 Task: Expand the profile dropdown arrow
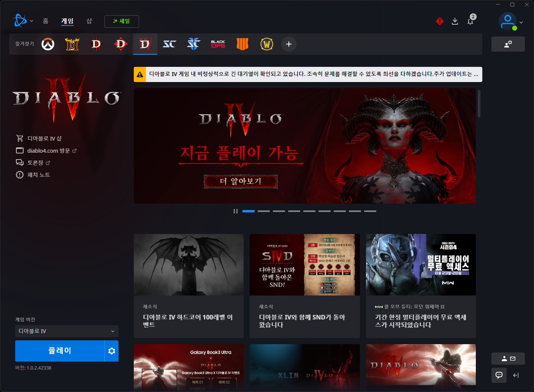click(x=521, y=22)
